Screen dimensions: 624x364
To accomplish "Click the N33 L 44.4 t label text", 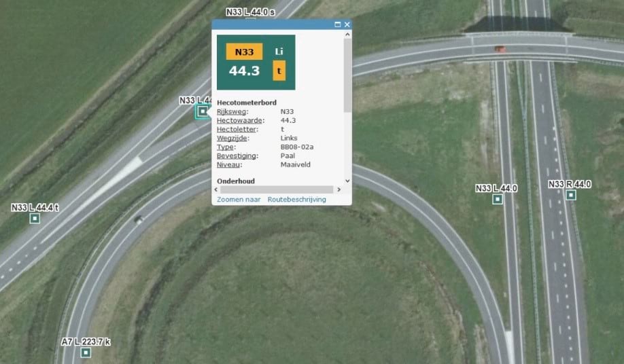I will pyautogui.click(x=35, y=207).
